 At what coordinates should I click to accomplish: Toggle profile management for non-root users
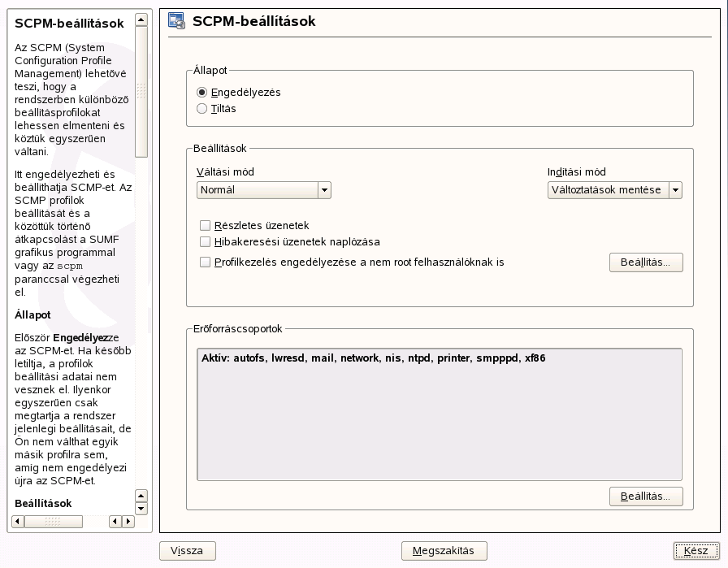[x=205, y=262]
